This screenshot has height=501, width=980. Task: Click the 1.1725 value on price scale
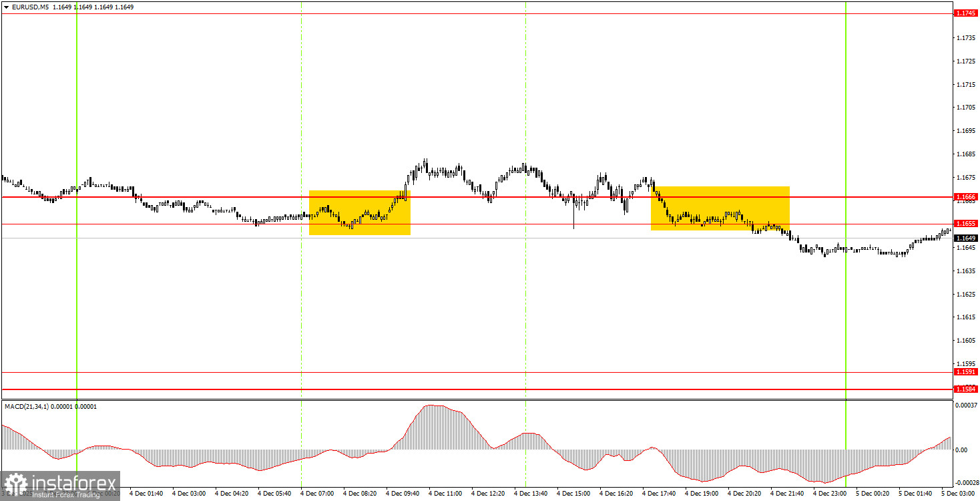(967, 61)
